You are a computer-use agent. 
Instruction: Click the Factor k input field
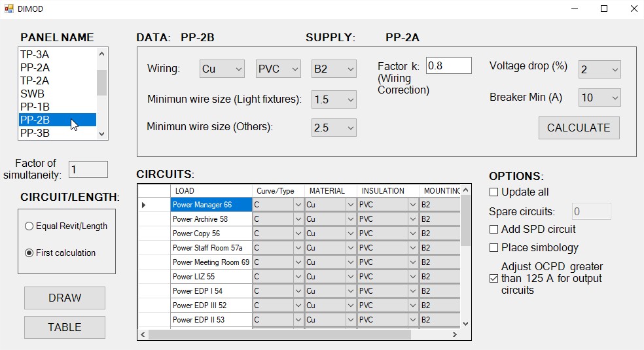(x=448, y=65)
